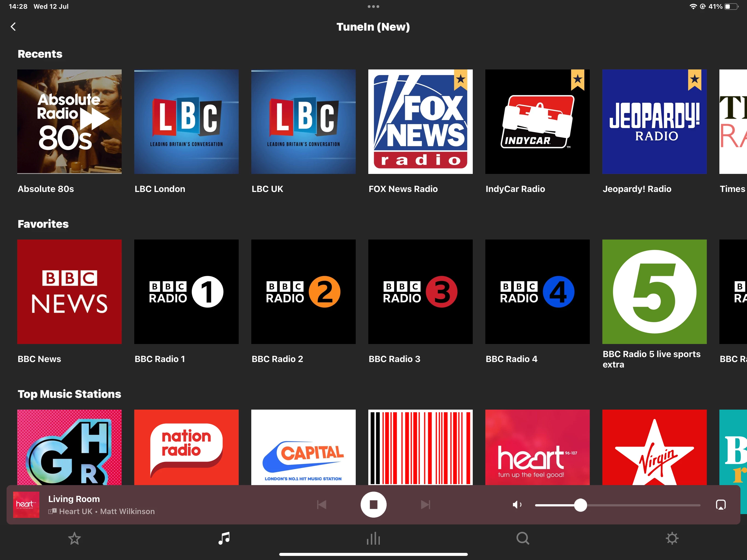Open the search magnifier tab
747x560 pixels.
pyautogui.click(x=523, y=538)
